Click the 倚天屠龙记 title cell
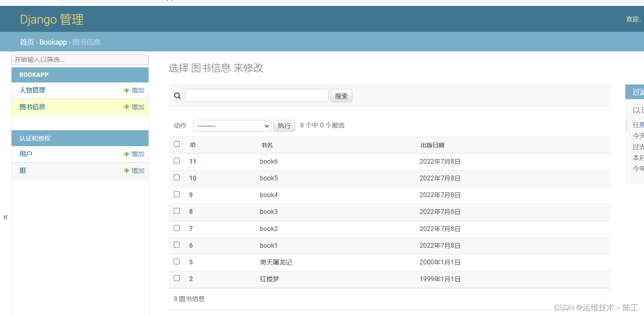The width and height of the screenshot is (644, 315). (x=276, y=262)
